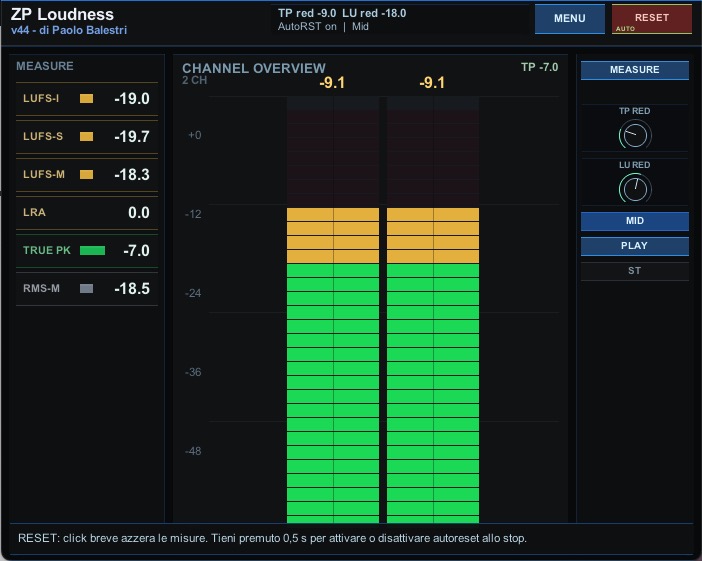The image size is (702, 561).
Task: Click the TP red / LU red status display
Action: [x=342, y=20]
